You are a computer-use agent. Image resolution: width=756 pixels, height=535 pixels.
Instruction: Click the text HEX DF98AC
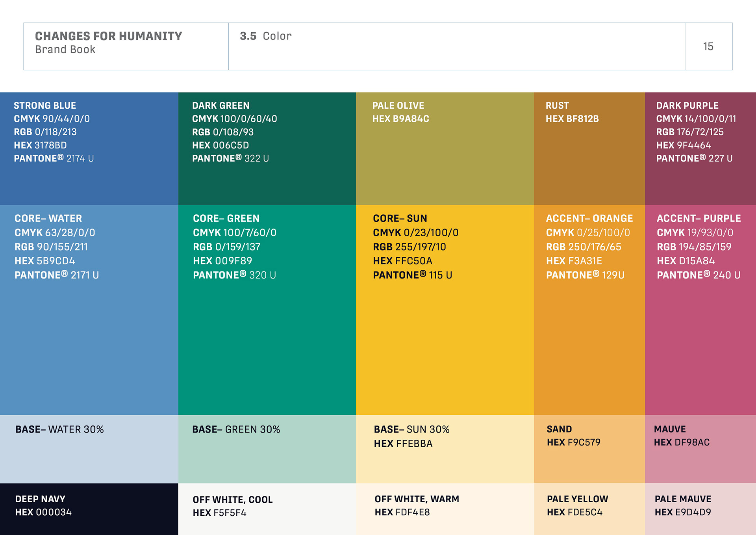pos(682,442)
